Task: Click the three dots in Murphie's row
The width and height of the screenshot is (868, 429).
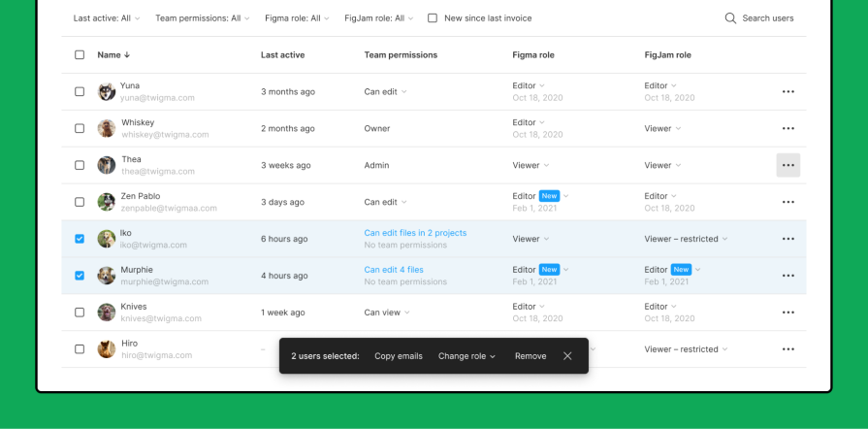Action: click(788, 276)
